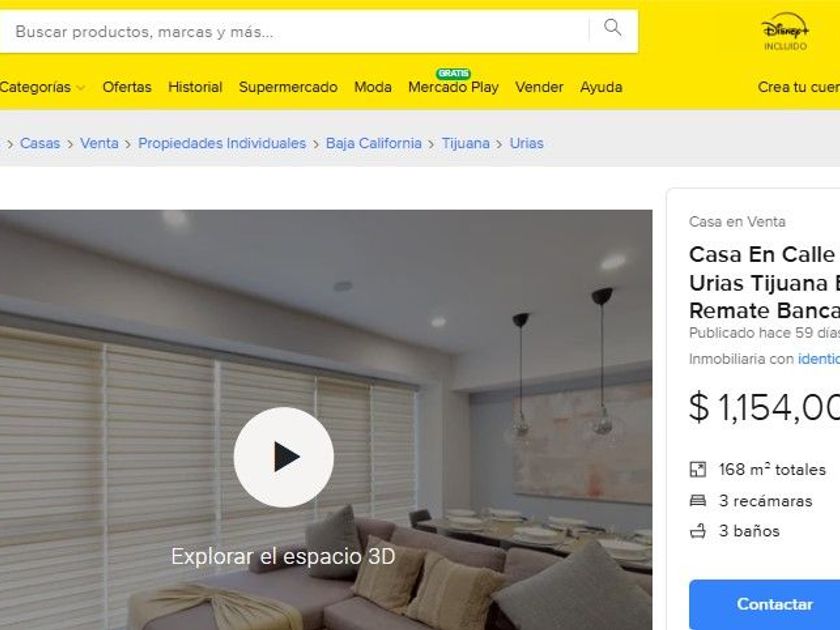The height and width of the screenshot is (630, 840).
Task: Click the GRATIS badge above Mercado Play
Action: 453,73
